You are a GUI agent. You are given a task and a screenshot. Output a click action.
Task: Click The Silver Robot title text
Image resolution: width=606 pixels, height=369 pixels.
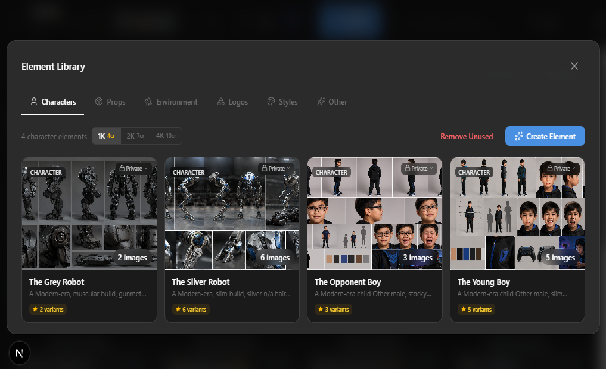point(201,282)
